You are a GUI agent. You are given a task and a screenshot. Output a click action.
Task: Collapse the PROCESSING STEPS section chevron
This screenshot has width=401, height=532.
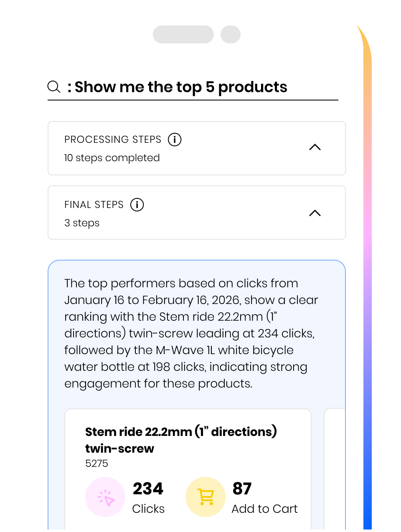[x=315, y=147]
